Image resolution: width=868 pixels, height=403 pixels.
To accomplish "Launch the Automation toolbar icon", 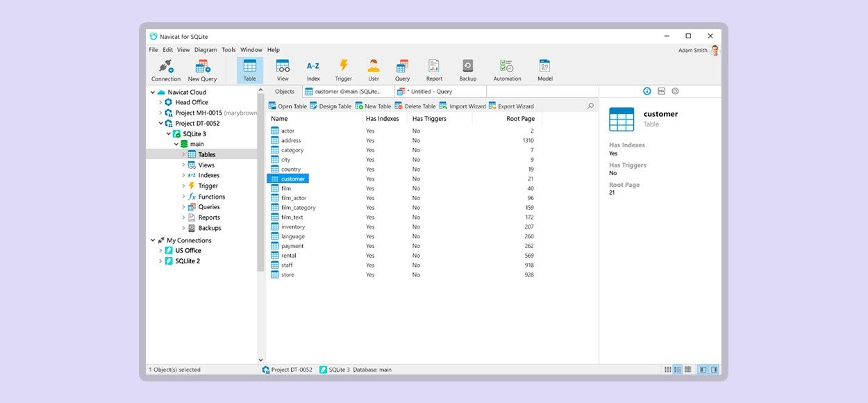I will coord(507,70).
